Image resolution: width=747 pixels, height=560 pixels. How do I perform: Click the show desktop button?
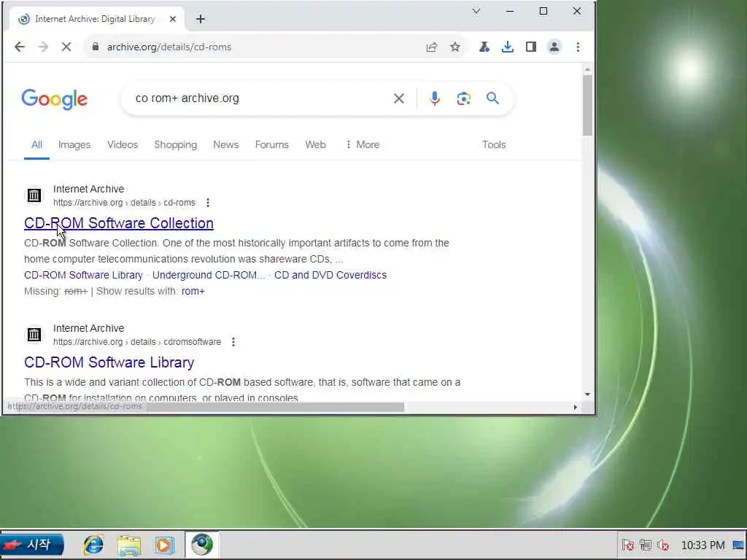(738, 545)
